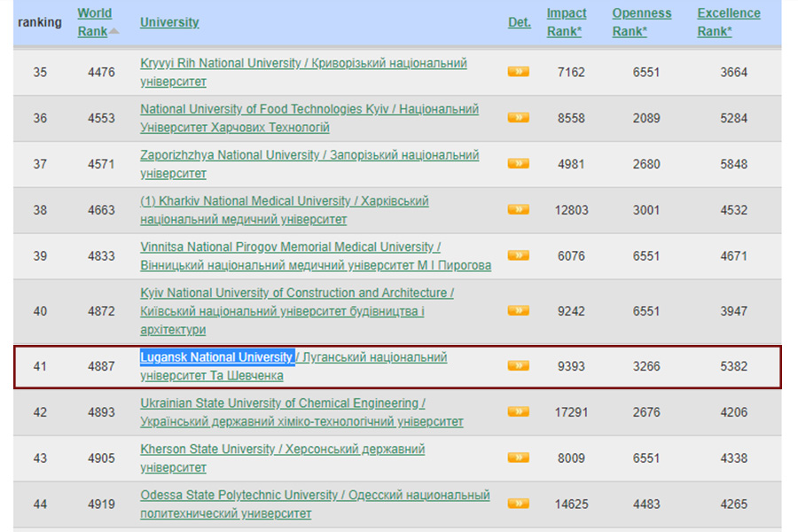Click openness rank value 3001
Viewport: 798px width, 532px height.
click(x=646, y=210)
